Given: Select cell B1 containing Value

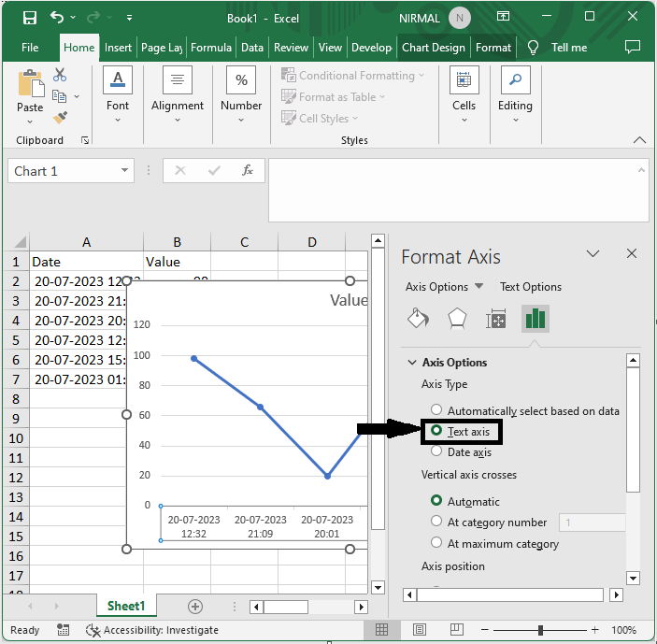Looking at the screenshot, I should 177,262.
